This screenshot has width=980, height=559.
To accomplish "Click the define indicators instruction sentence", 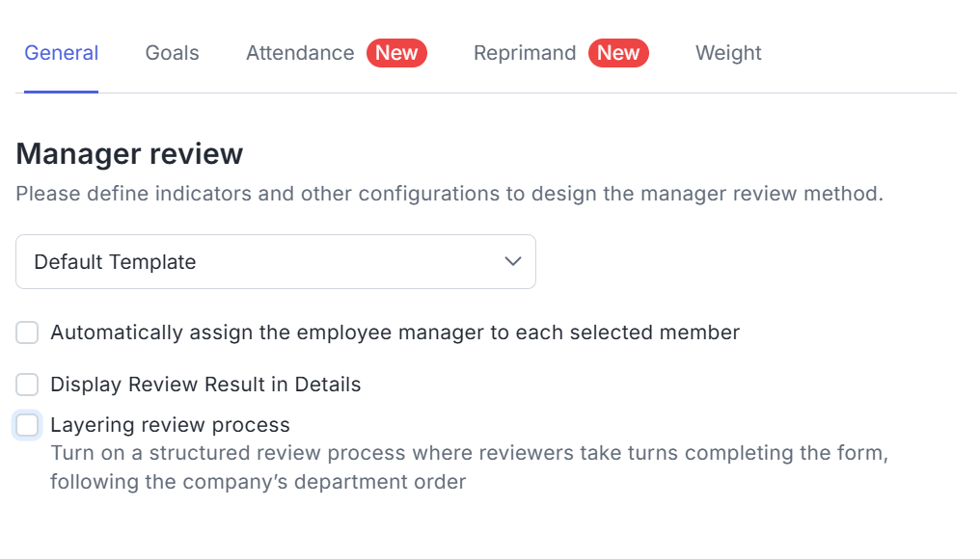I will (449, 194).
